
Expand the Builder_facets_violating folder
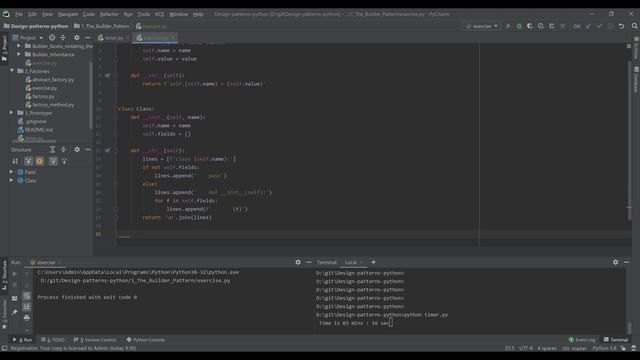[x=19, y=46]
